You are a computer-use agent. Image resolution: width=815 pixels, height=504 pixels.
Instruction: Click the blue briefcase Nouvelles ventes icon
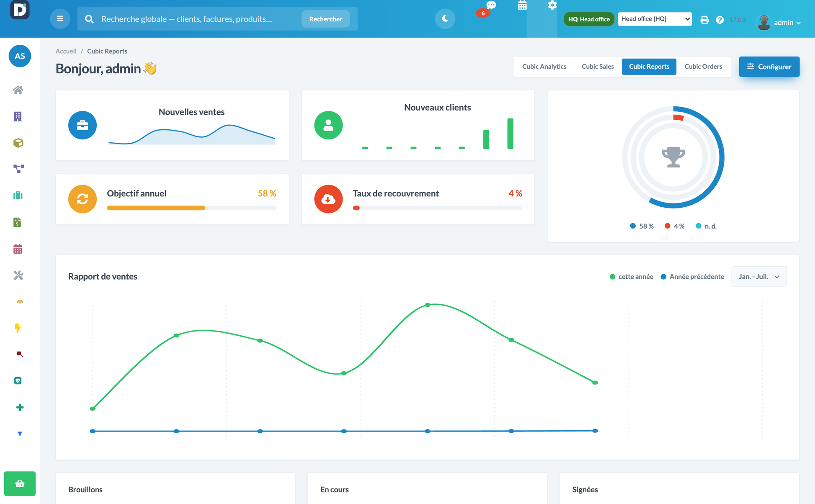point(83,125)
